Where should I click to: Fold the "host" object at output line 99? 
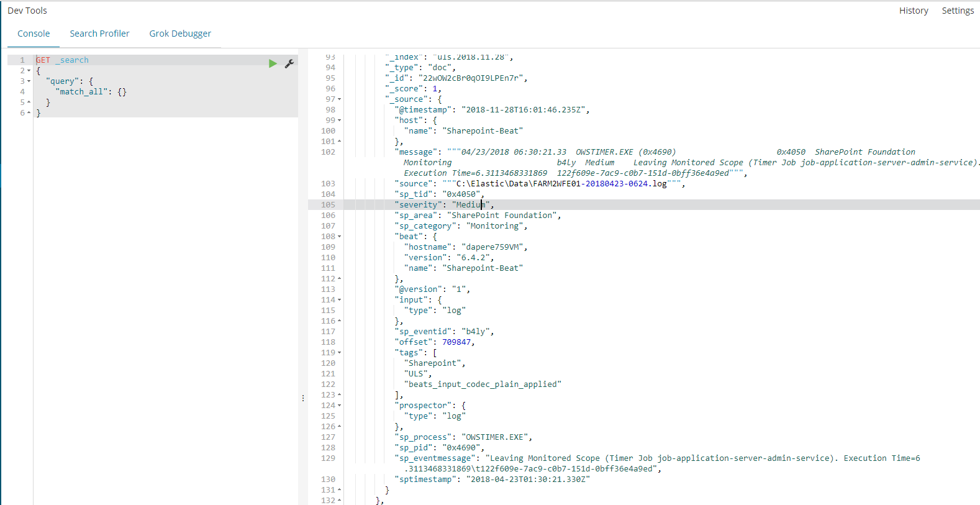(x=339, y=121)
